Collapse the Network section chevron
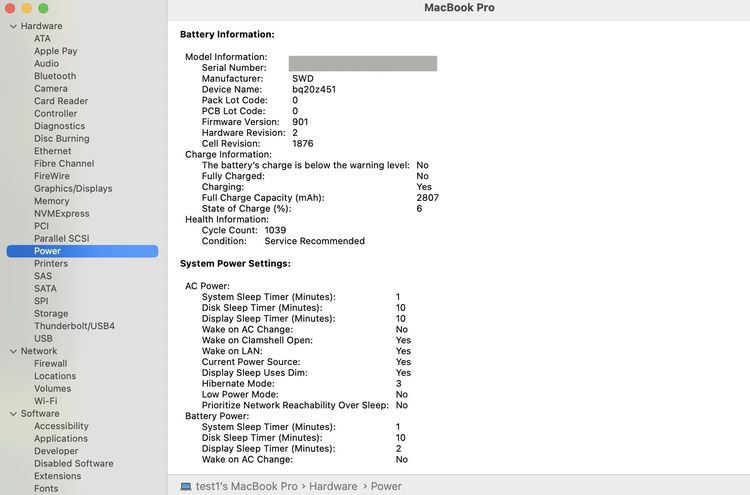This screenshot has height=495, width=750. 13,351
